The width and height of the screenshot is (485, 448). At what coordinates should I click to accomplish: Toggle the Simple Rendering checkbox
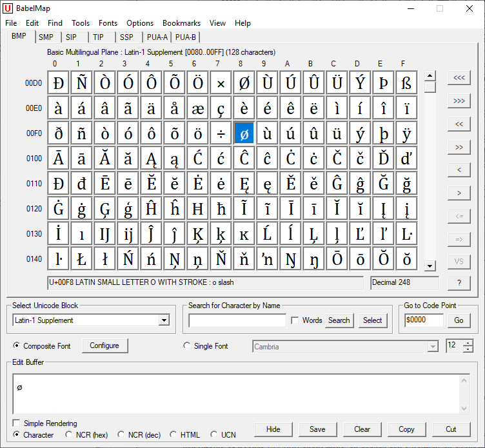click(x=17, y=424)
